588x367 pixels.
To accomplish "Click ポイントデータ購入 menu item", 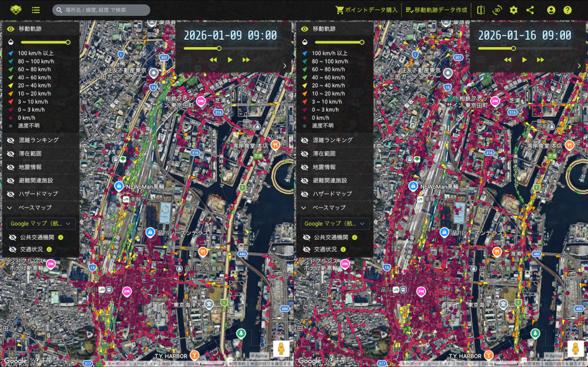I will click(x=367, y=10).
